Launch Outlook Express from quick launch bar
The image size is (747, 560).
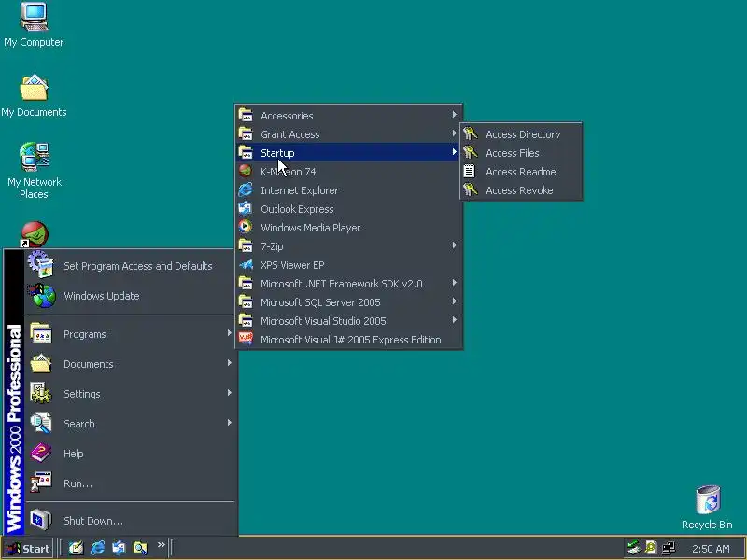(119, 548)
